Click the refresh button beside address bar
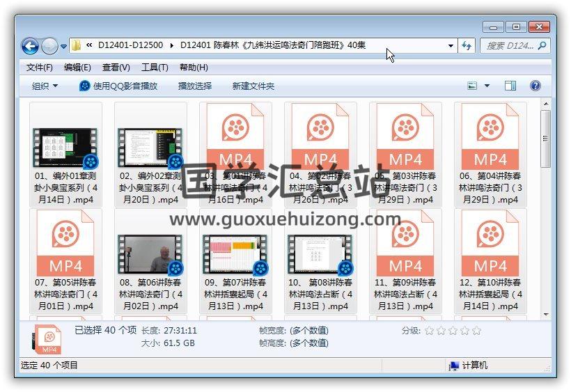This screenshot has height=392, width=571. click(467, 46)
